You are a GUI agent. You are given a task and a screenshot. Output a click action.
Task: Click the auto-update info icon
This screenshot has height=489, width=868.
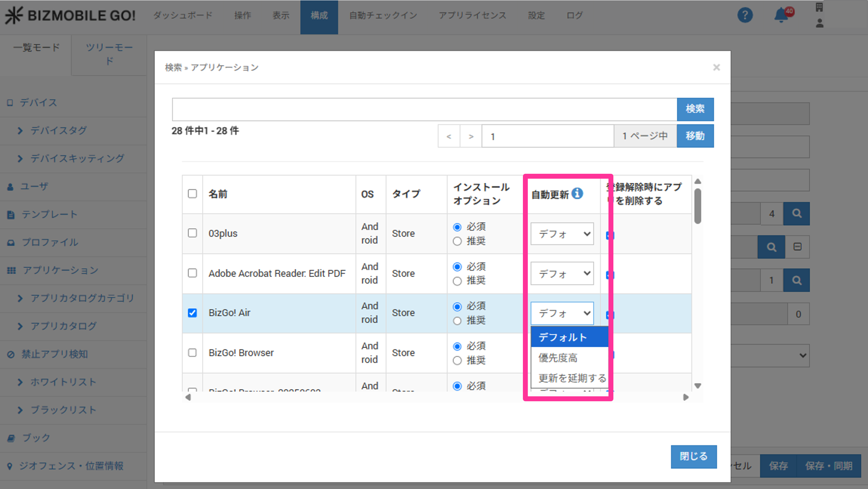click(577, 193)
